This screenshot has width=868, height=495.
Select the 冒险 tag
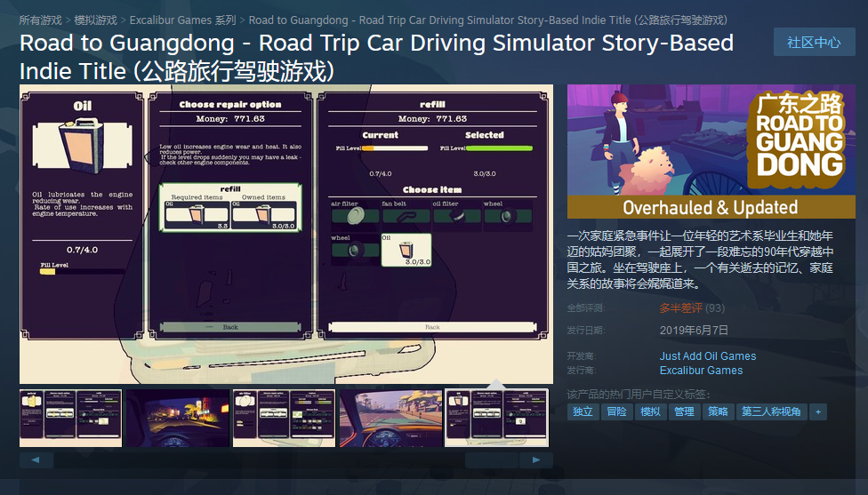[616, 411]
